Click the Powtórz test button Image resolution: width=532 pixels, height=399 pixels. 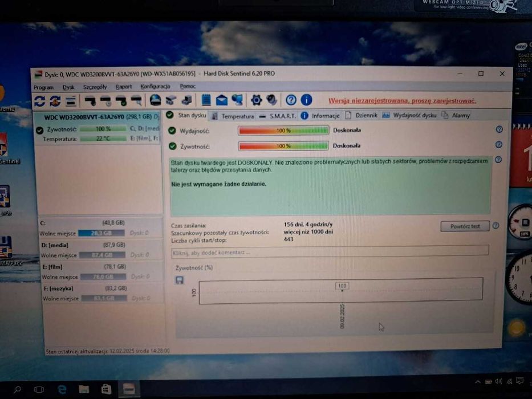(x=465, y=226)
